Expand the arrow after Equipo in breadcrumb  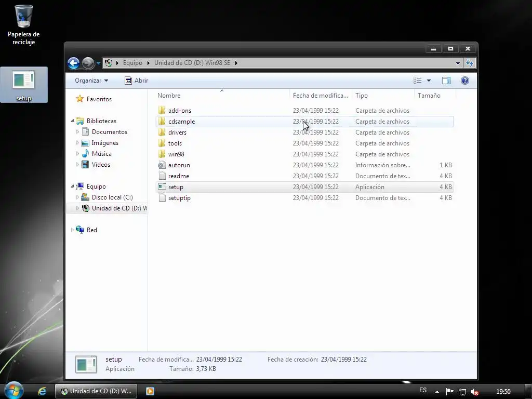point(148,63)
